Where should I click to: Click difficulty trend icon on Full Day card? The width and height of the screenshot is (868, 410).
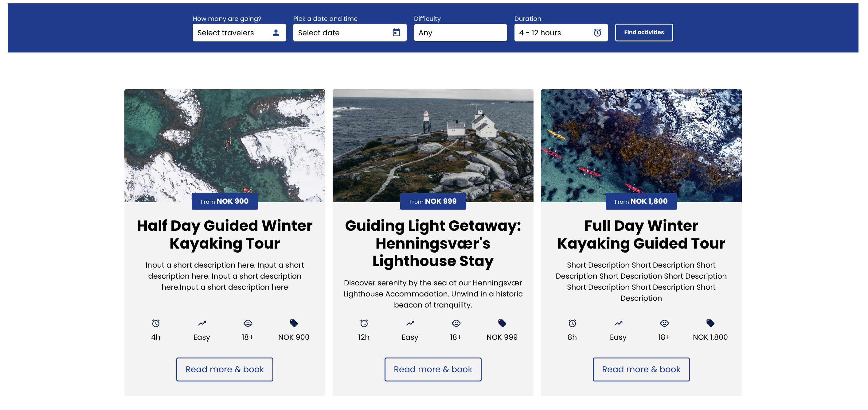[618, 323]
